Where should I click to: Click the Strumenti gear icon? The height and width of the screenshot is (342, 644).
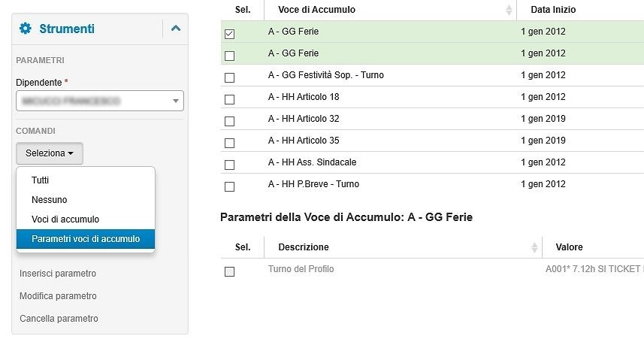click(x=26, y=29)
